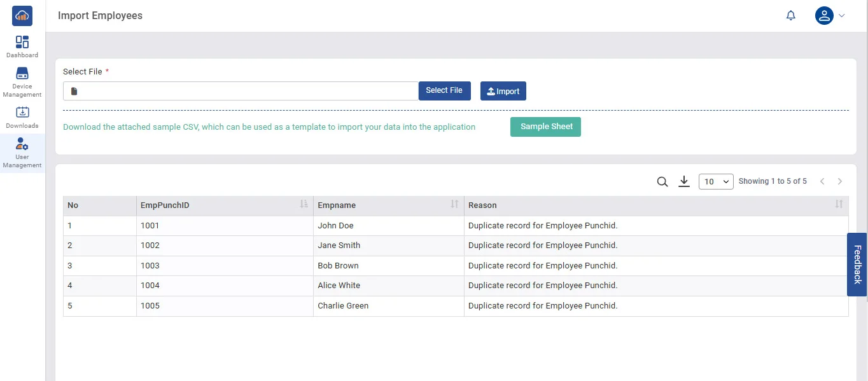
Task: Click the user profile avatar icon
Action: pyautogui.click(x=824, y=15)
